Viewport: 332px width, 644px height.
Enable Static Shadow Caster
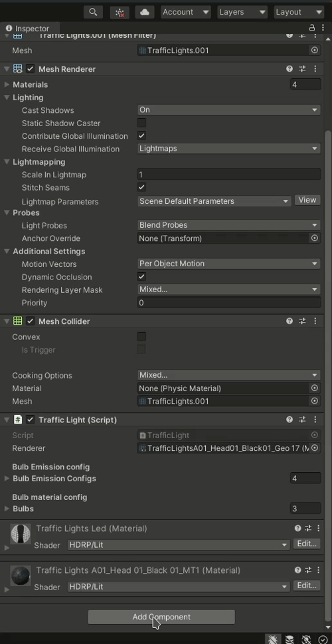141,122
